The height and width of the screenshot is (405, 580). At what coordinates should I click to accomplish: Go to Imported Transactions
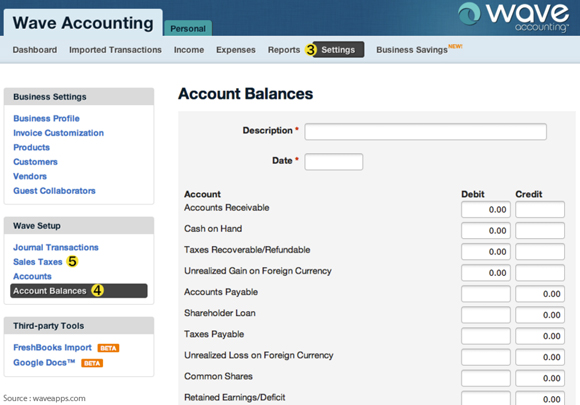115,50
